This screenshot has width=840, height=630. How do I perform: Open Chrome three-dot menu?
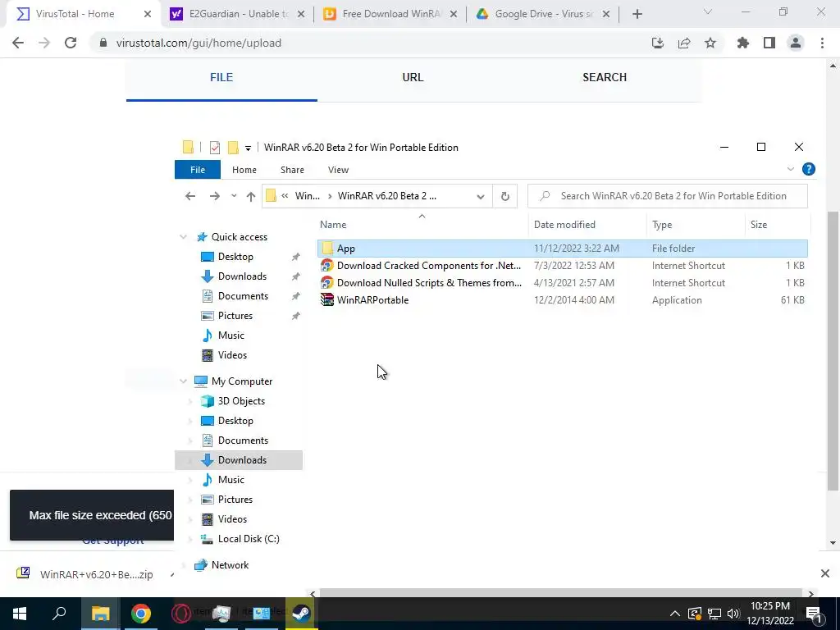click(x=822, y=43)
